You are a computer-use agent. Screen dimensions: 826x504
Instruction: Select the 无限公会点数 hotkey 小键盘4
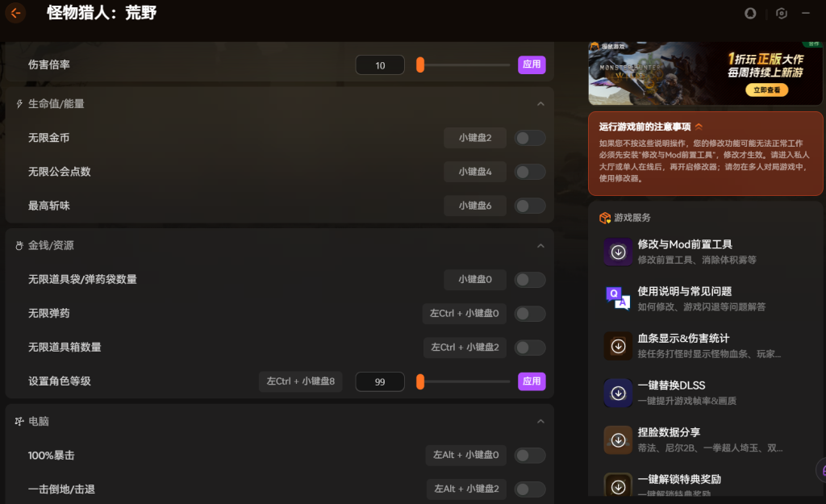click(x=475, y=172)
